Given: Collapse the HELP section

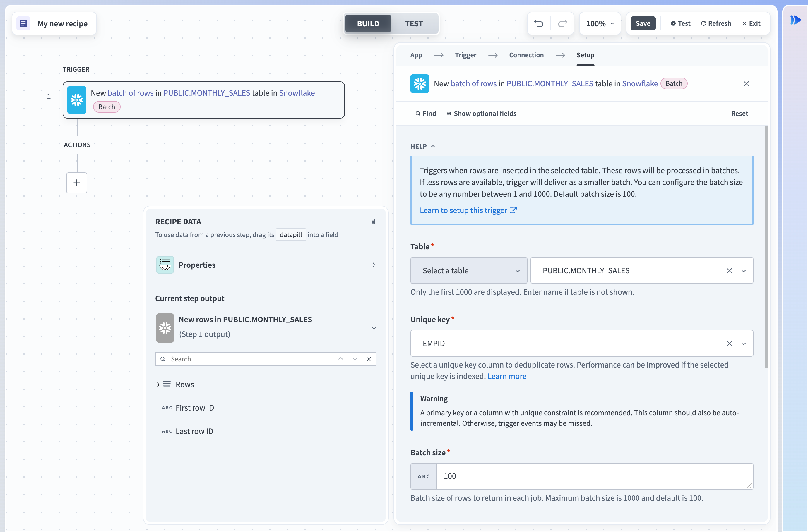Looking at the screenshot, I should pyautogui.click(x=423, y=146).
